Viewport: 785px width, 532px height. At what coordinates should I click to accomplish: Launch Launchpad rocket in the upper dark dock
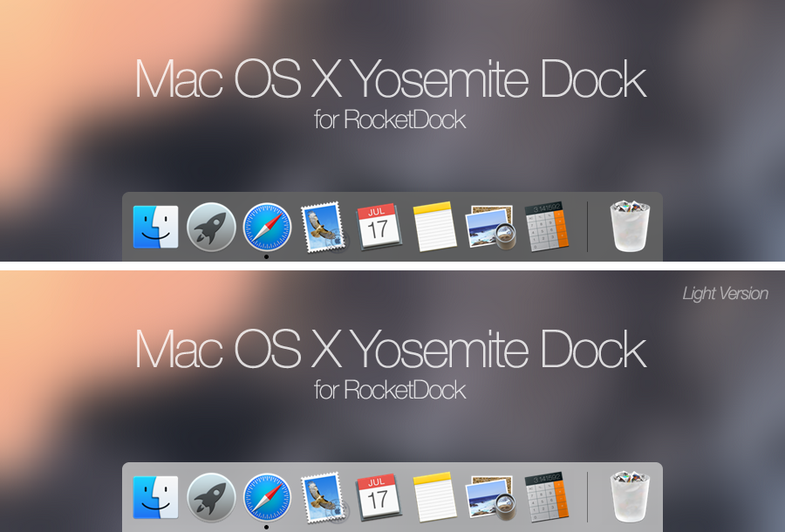click(211, 227)
